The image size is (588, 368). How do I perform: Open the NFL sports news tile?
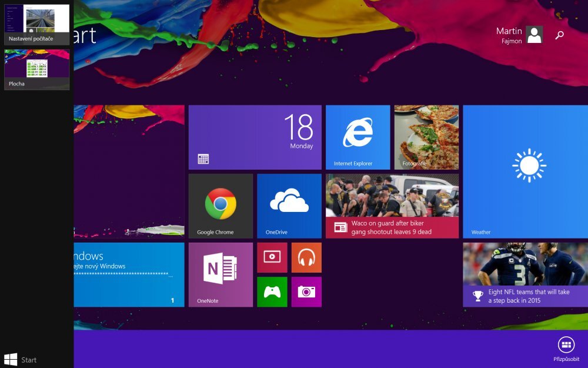click(525, 274)
